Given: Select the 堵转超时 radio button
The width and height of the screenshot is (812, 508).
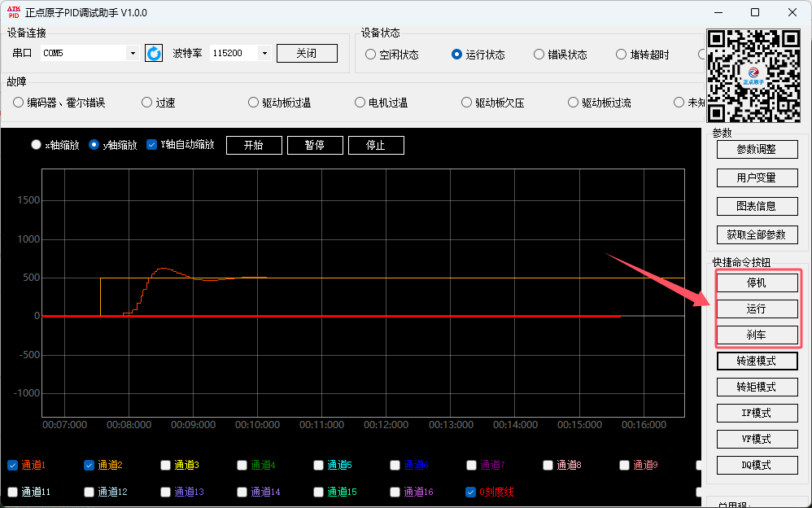Looking at the screenshot, I should (621, 55).
